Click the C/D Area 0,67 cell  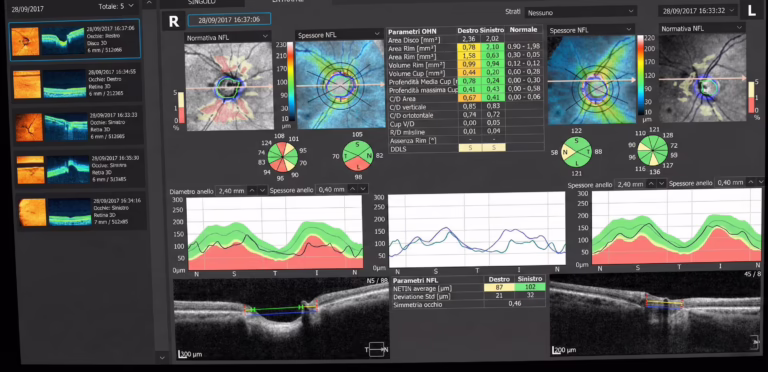[x=469, y=98]
